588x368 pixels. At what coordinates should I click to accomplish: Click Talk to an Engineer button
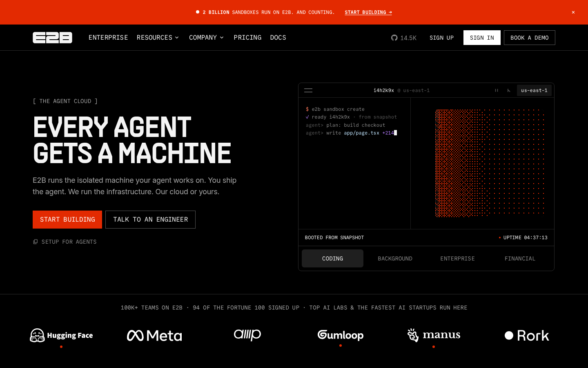(x=150, y=220)
